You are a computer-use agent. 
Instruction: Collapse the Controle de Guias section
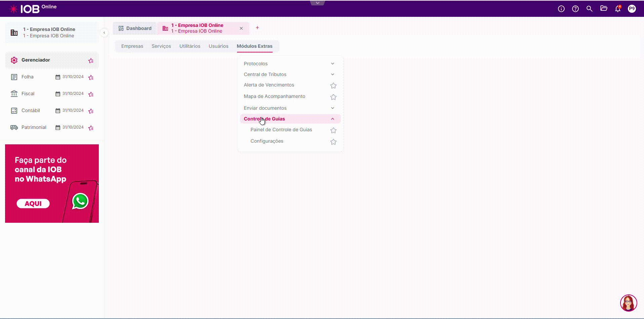(x=332, y=119)
